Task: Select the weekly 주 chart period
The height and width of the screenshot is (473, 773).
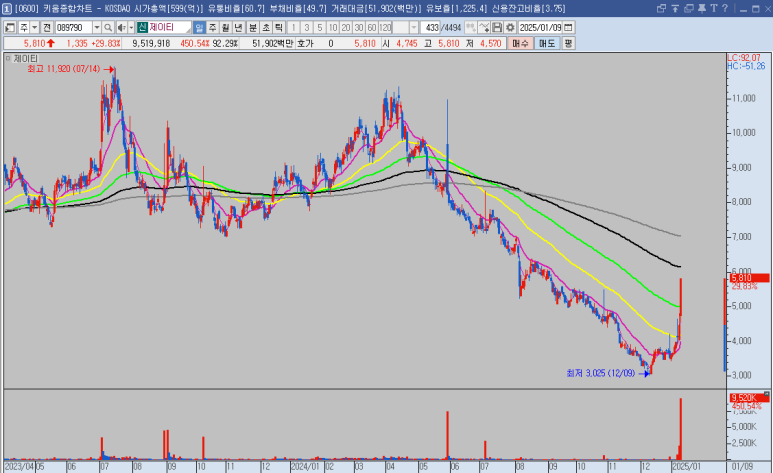Action: 212,28
